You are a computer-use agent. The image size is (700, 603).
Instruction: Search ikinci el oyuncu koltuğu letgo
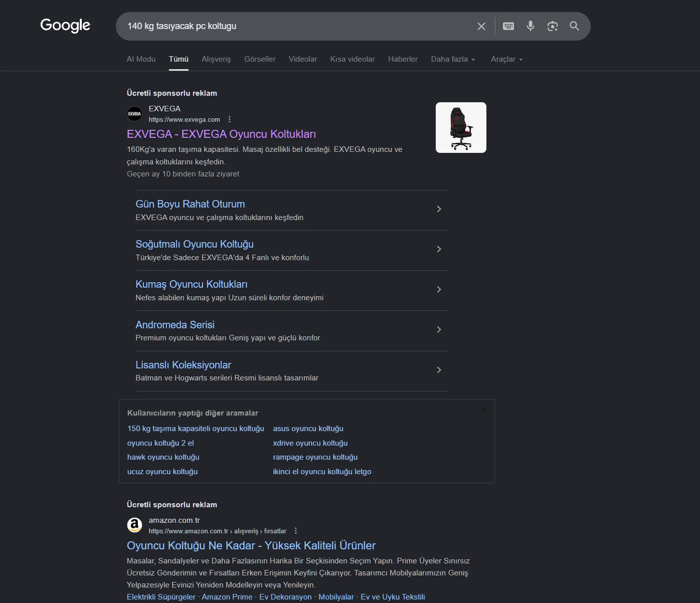pyautogui.click(x=322, y=472)
